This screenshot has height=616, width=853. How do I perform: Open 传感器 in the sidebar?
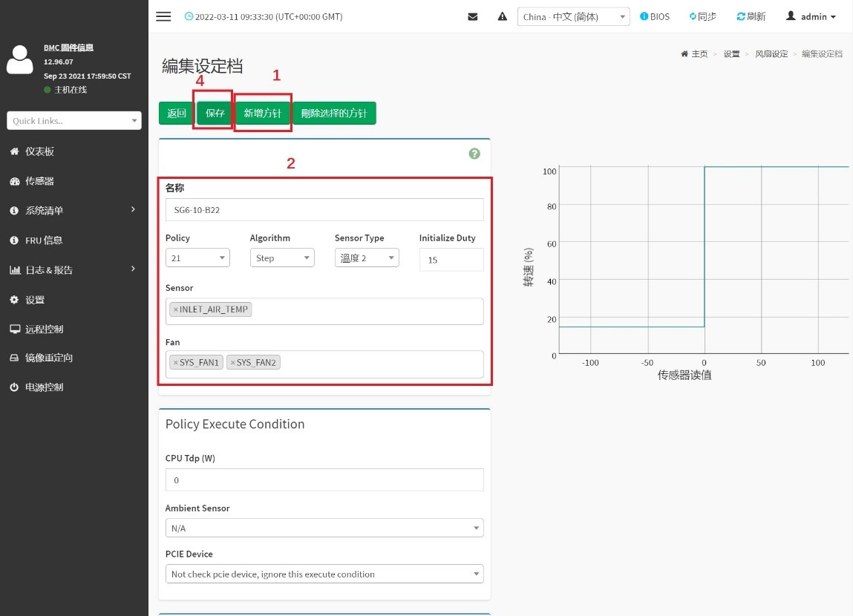[x=39, y=181]
